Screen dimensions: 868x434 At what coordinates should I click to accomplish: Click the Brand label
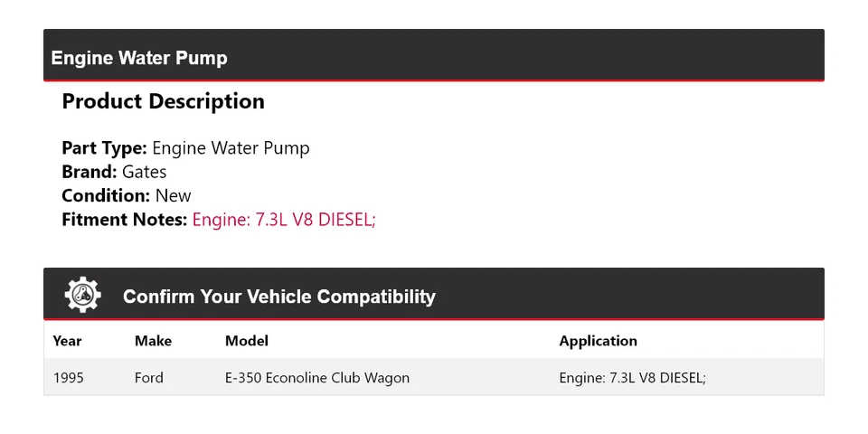click(90, 172)
